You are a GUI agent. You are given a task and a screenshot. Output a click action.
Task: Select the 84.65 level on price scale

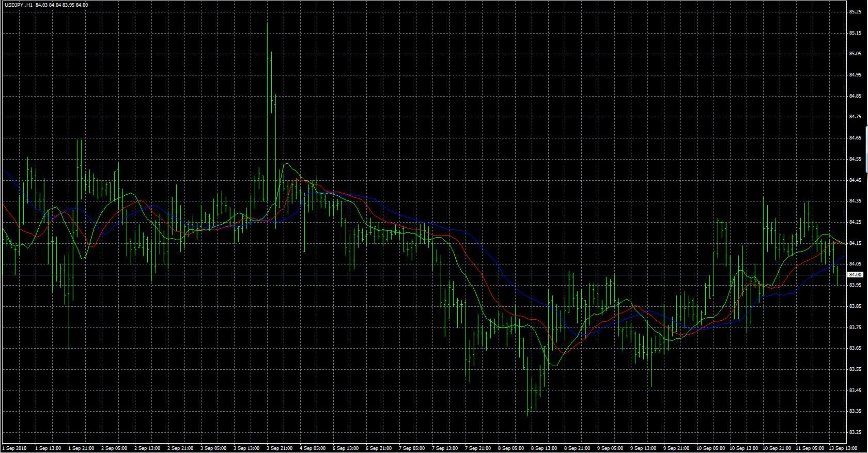click(x=855, y=138)
